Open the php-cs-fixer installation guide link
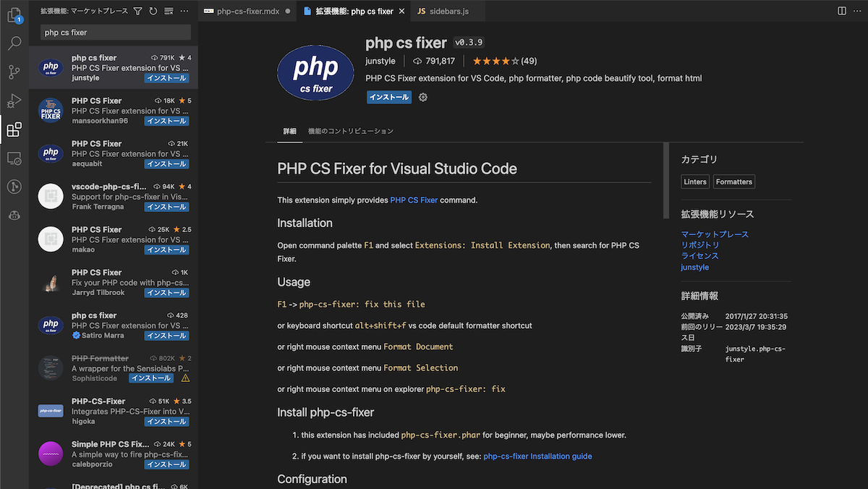Viewport: 868px width, 489px height. click(537, 456)
